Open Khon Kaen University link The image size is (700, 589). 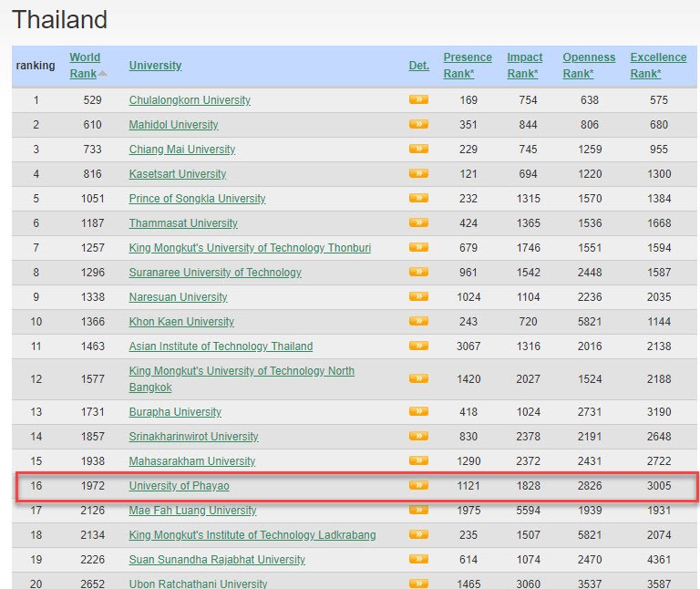point(181,322)
